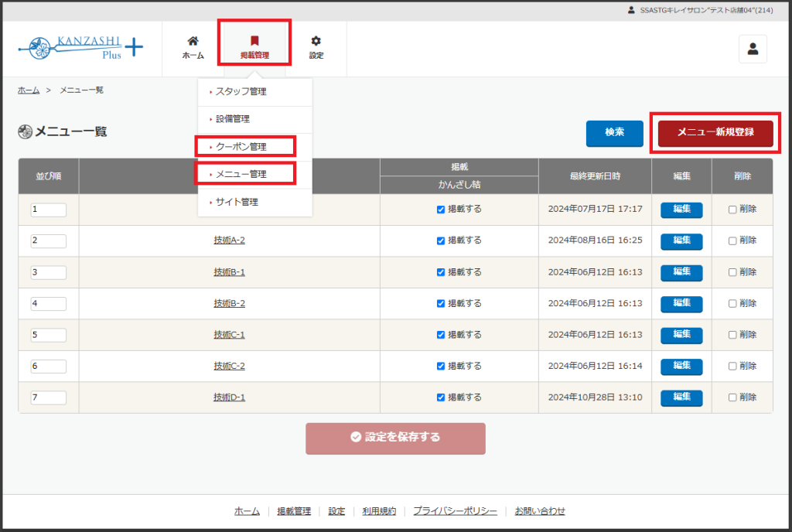Open サイト管理 in the dropdown
792x532 pixels.
tap(237, 203)
